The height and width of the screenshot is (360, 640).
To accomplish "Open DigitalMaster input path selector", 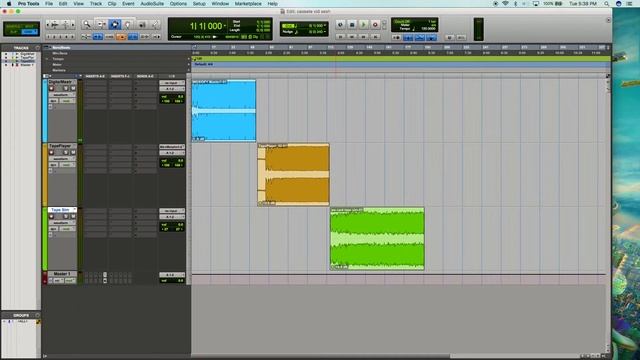I will [x=172, y=83].
